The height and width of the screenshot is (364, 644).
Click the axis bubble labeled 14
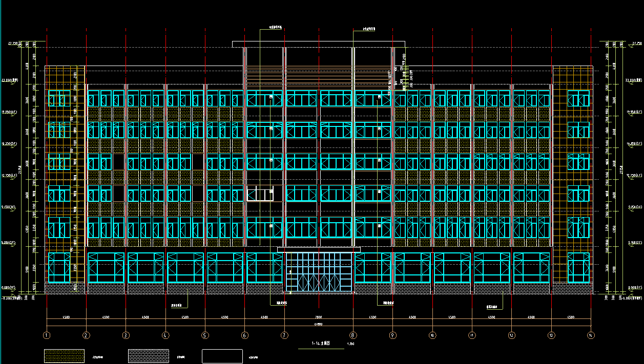coord(591,336)
